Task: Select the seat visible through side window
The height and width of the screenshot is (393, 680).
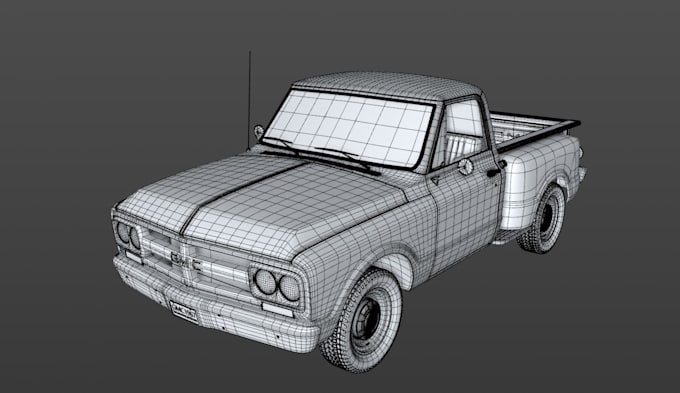Action: [x=462, y=147]
